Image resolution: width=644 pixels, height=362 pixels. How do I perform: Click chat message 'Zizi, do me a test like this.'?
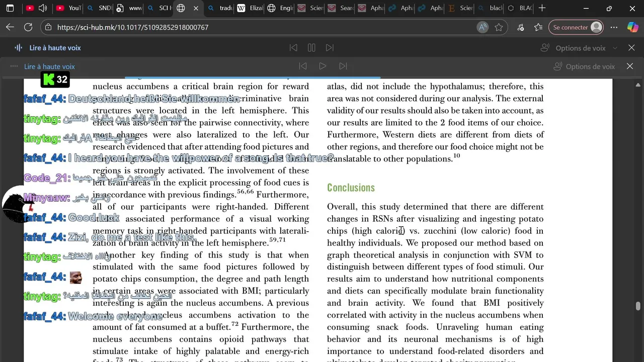click(x=132, y=237)
